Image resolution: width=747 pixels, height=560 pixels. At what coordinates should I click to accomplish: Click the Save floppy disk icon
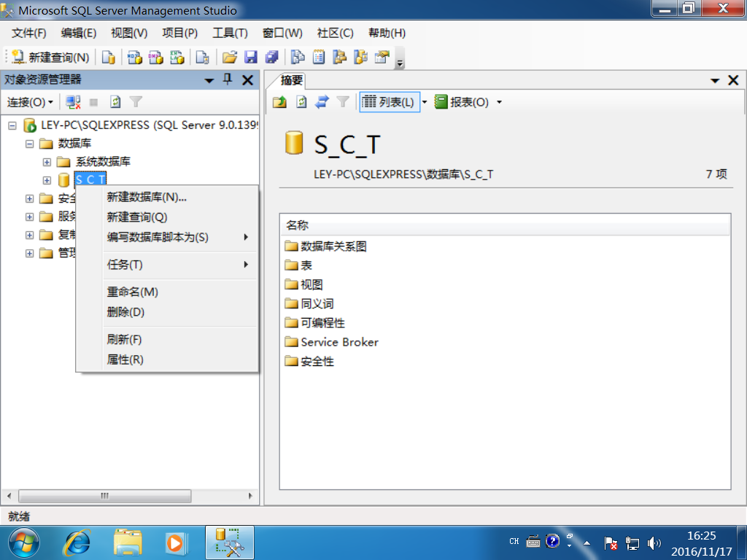(x=251, y=58)
